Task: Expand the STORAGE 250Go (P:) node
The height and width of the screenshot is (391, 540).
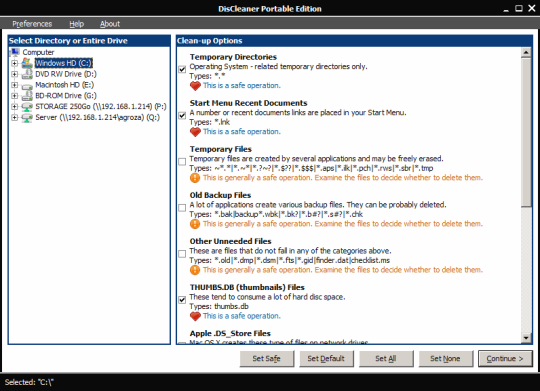Action: (14, 106)
